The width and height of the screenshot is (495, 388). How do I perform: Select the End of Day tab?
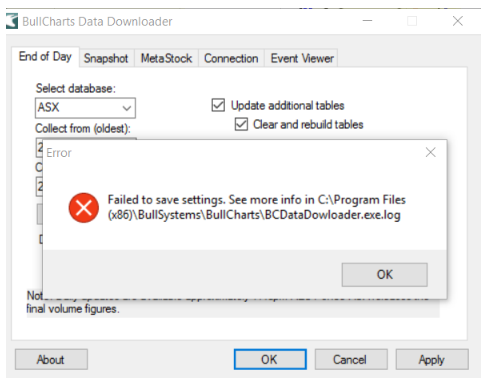click(45, 57)
